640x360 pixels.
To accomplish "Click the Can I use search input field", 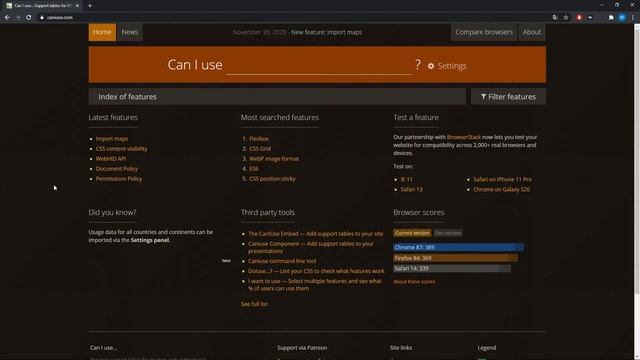I will [319, 65].
